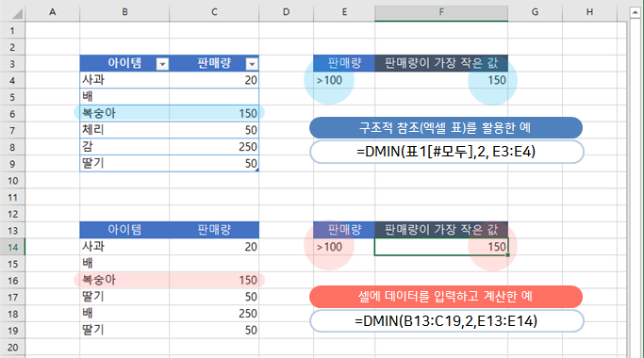
Task: Click the vertical scrollbar up arrow
Action: pos(635,12)
